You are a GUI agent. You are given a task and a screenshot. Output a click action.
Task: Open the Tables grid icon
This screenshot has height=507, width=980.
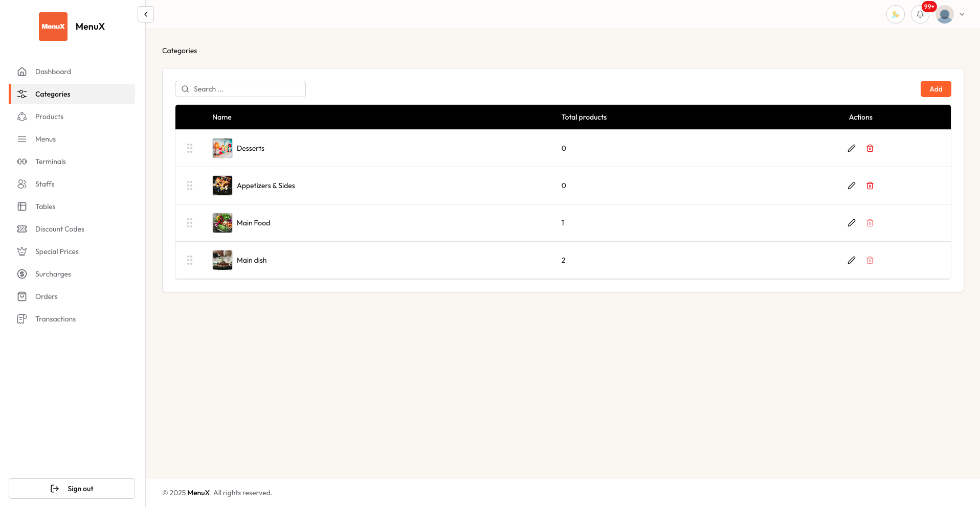22,206
